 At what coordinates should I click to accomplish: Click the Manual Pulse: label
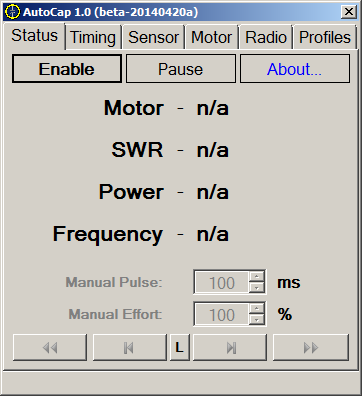coord(114,282)
